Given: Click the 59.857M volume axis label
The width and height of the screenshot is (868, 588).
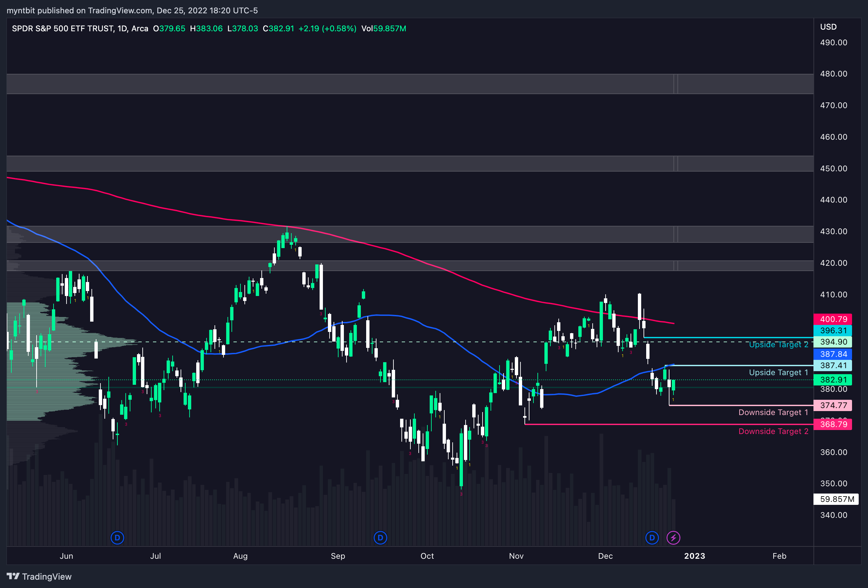Looking at the screenshot, I should coord(837,499).
